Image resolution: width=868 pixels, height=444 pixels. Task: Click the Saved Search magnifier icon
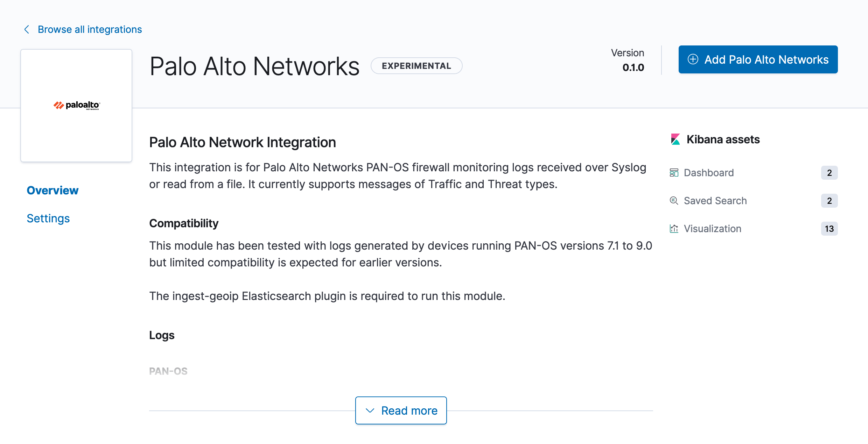674,201
